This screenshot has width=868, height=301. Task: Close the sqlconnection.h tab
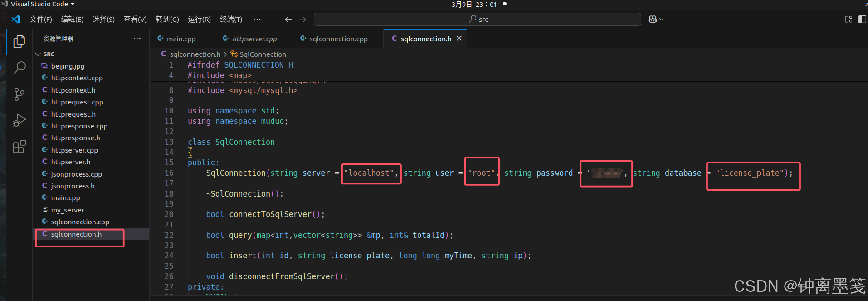pyautogui.click(x=459, y=39)
